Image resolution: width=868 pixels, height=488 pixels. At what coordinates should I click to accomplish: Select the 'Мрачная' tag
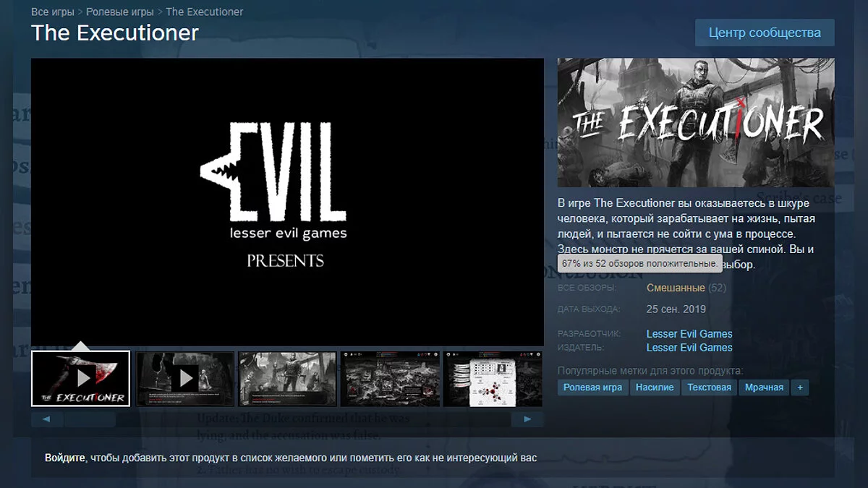tap(764, 388)
